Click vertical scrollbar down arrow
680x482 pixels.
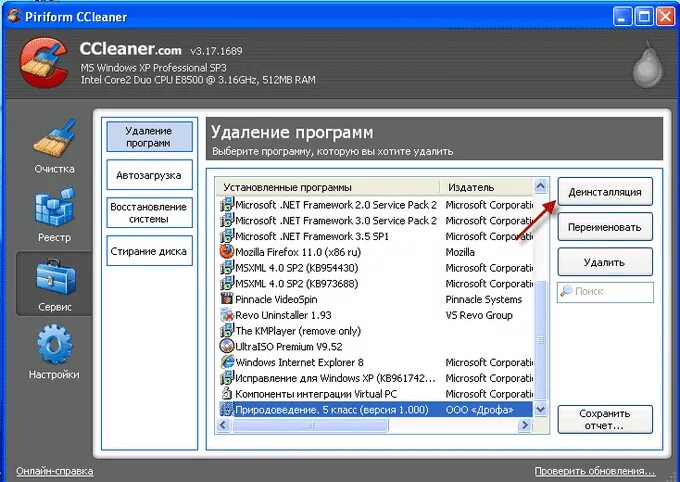pos(540,409)
